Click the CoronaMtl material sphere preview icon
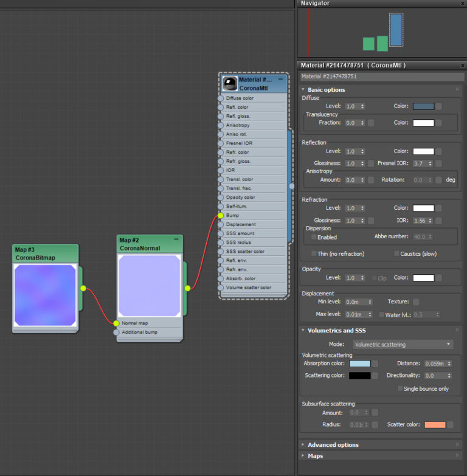Viewport: 467px width, 476px height. (x=230, y=84)
